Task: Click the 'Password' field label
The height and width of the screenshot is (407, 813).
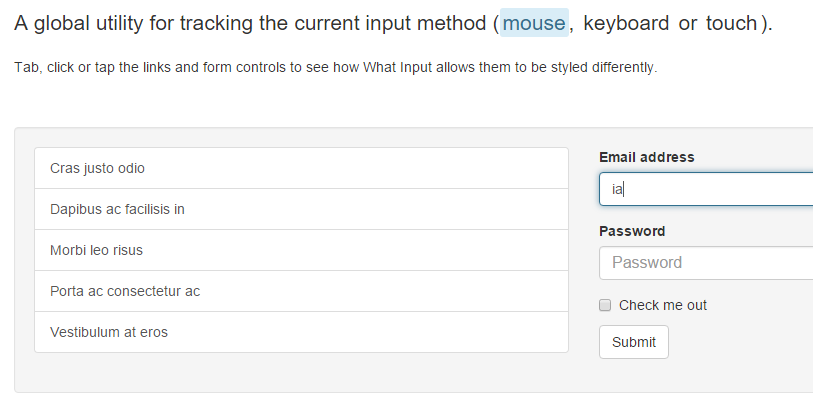Action: point(632,231)
